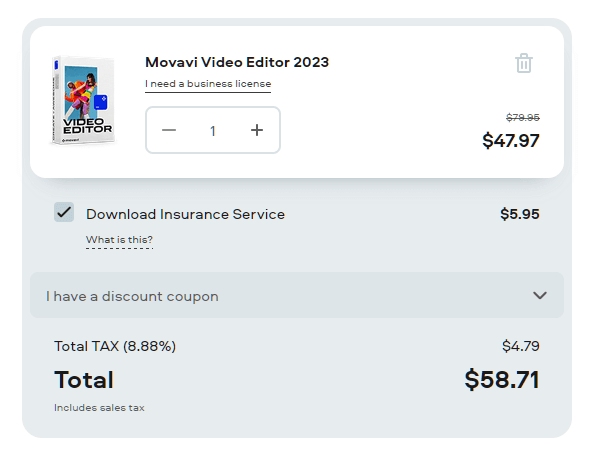Click the Download Insurance Service label

185,214
